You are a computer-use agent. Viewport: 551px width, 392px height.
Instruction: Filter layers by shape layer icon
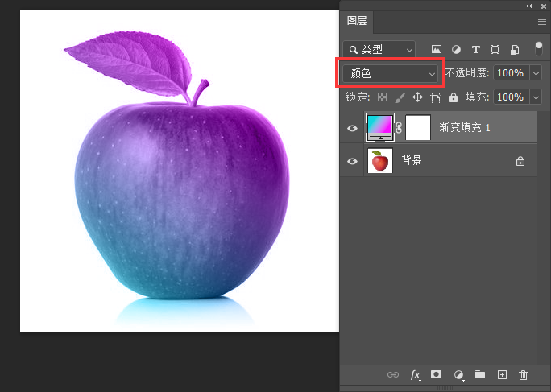pos(495,50)
